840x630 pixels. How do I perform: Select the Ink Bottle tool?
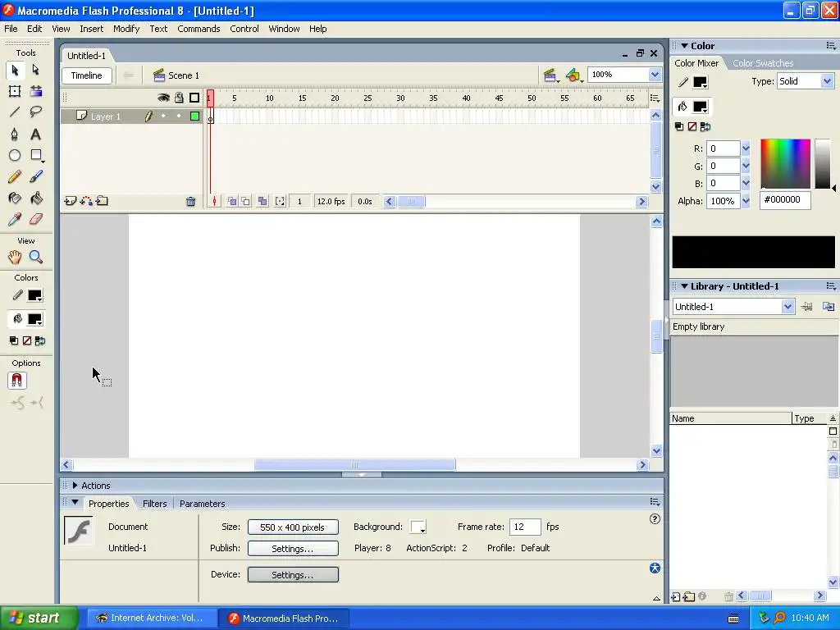point(15,199)
